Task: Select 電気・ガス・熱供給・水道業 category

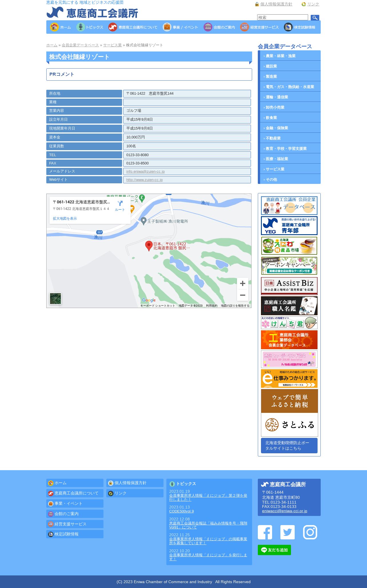Action: [290, 87]
